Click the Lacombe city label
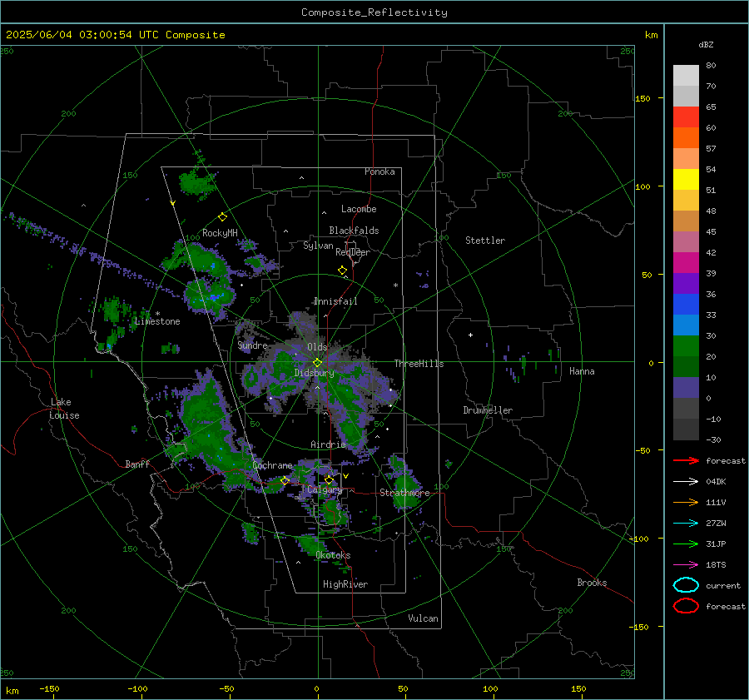This screenshot has width=749, height=700. point(359,209)
